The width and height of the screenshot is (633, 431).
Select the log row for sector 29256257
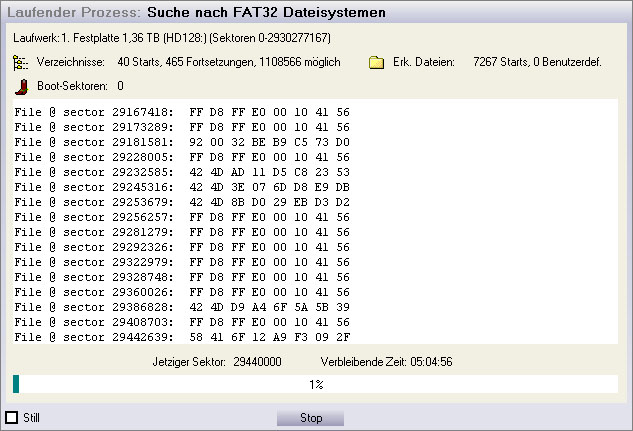(x=182, y=217)
